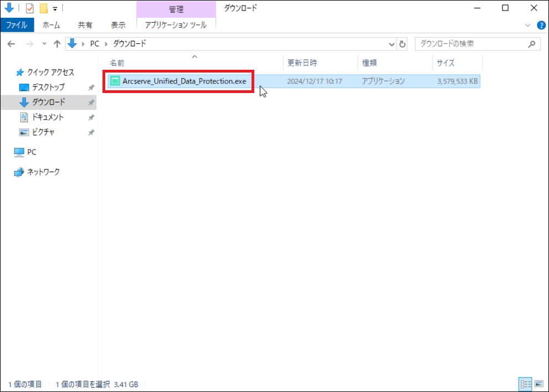Expand the chevron before PC in the address bar
Screen dimensions: 549x392
click(83, 44)
